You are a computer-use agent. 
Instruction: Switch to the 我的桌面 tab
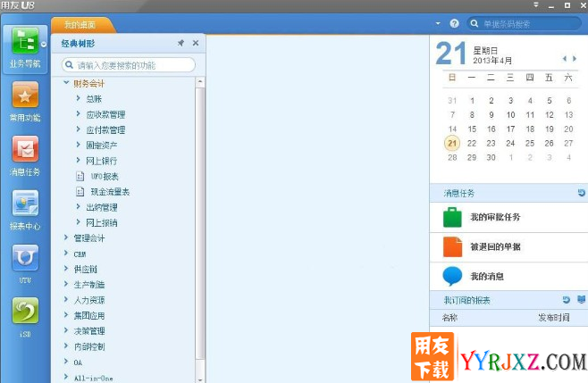point(80,25)
